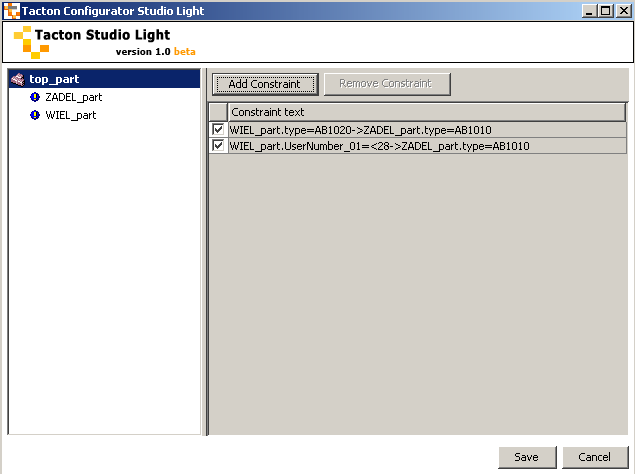Click the Constraint text column header
Viewport: 635px width, 474px height.
click(427, 112)
